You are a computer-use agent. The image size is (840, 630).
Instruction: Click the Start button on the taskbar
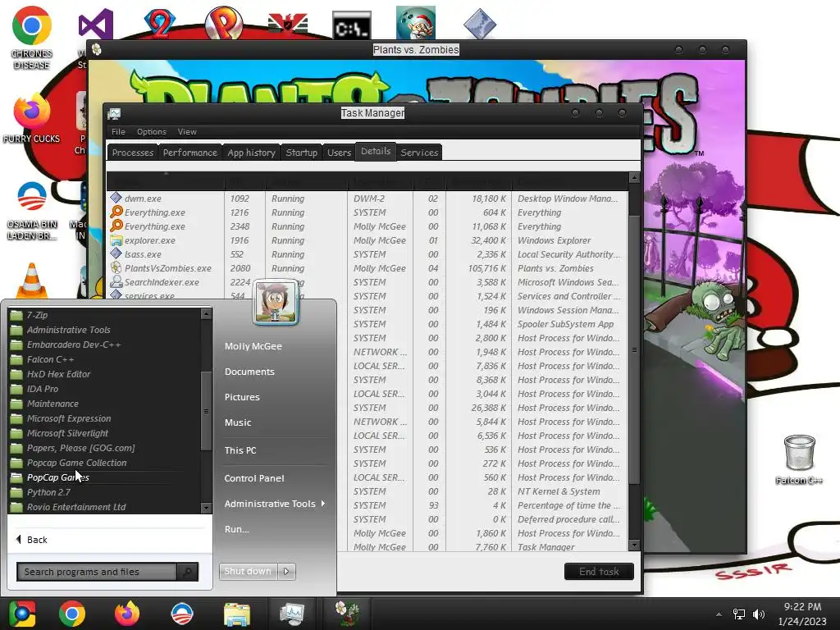22,614
